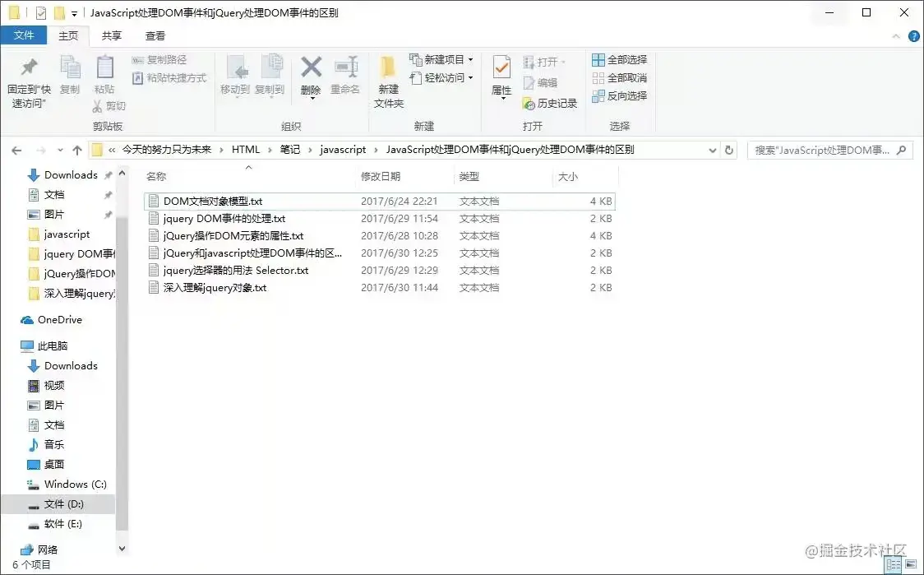Click the Paste clipboard icon
The image size is (924, 575).
(x=105, y=67)
